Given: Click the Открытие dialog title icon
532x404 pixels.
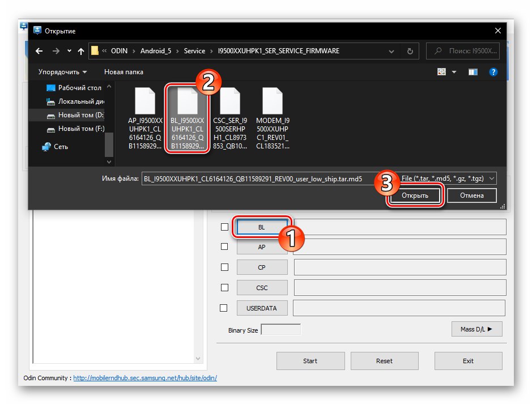Looking at the screenshot, I should click(37, 31).
